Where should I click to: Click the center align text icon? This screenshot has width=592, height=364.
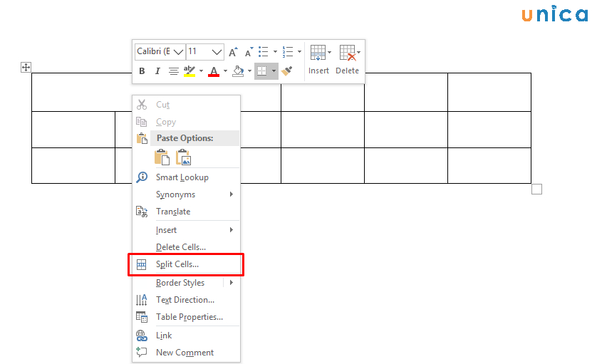[173, 71]
